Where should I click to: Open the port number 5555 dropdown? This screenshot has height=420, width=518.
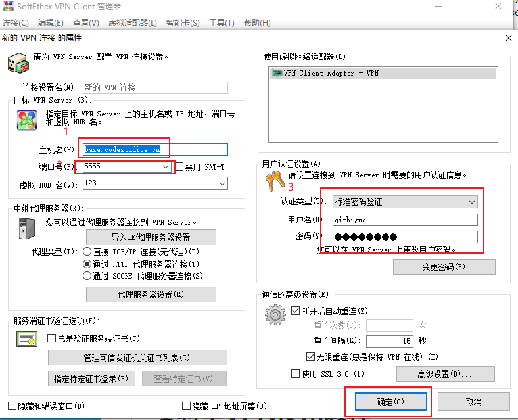pos(166,167)
